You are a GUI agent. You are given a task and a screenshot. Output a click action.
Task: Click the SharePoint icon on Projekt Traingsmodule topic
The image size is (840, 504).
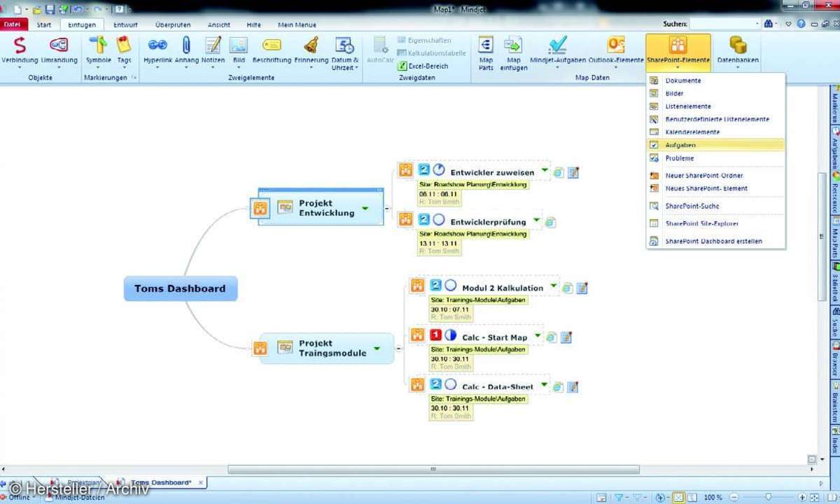[260, 348]
